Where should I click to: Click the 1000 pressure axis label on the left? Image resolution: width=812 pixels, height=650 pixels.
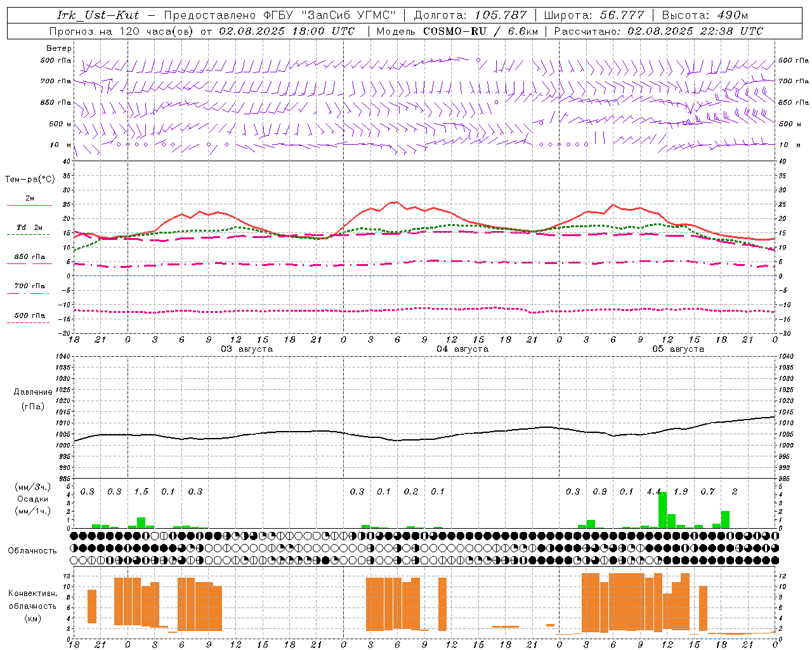(63, 446)
